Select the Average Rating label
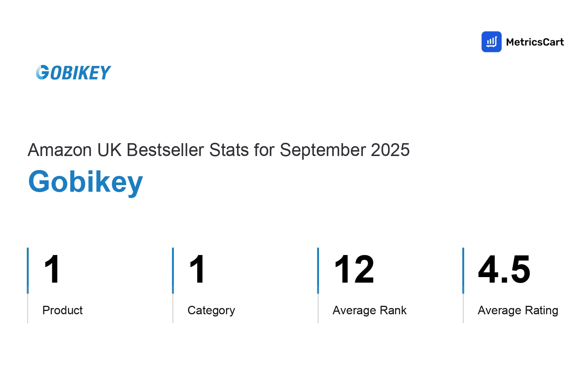The height and width of the screenshot is (368, 588). (518, 310)
